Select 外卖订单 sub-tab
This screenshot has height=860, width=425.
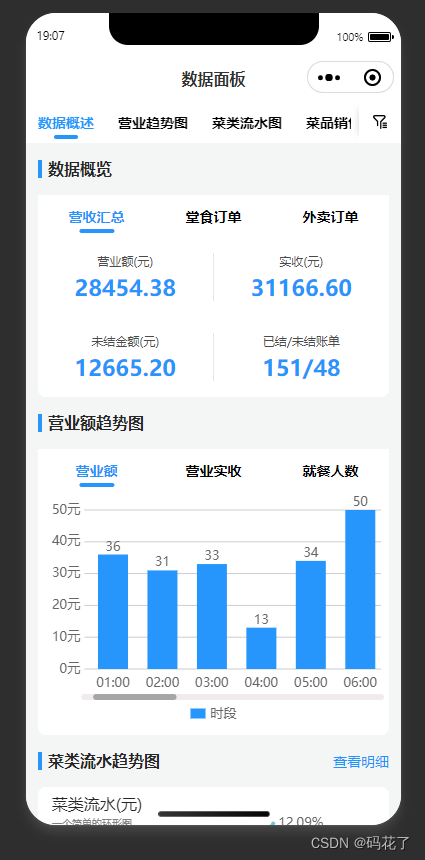click(330, 217)
